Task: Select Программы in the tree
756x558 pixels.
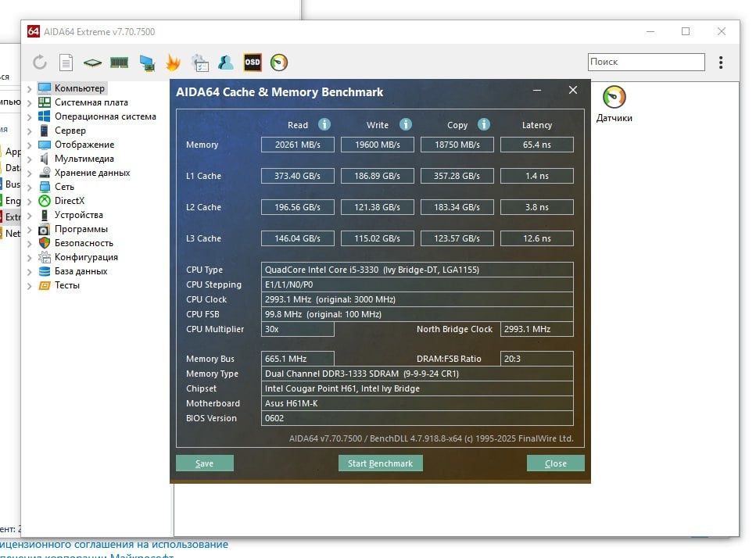Action: 81,229
